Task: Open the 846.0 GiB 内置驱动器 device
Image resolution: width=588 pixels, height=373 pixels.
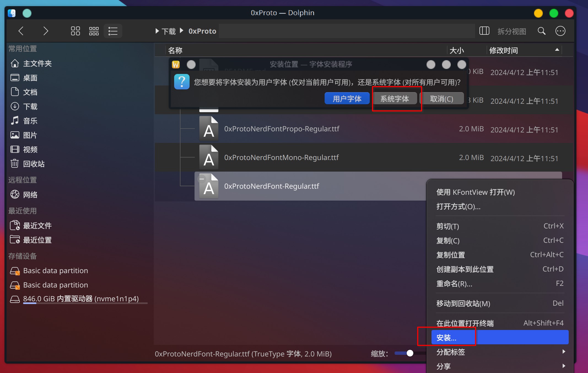Action: tap(81, 299)
